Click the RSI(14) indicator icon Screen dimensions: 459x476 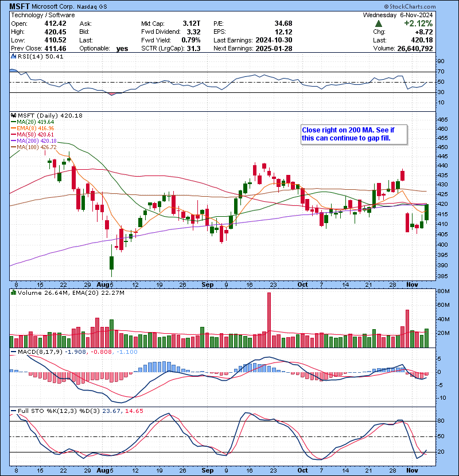click(x=13, y=56)
